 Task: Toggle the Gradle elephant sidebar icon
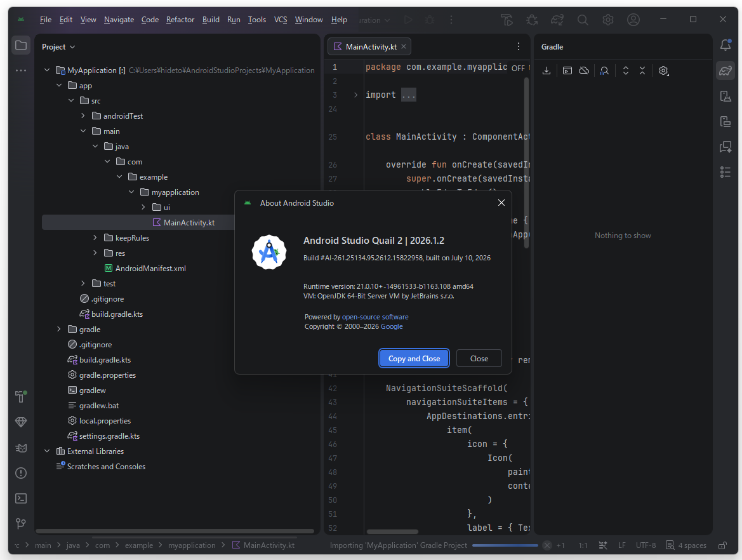tap(725, 70)
